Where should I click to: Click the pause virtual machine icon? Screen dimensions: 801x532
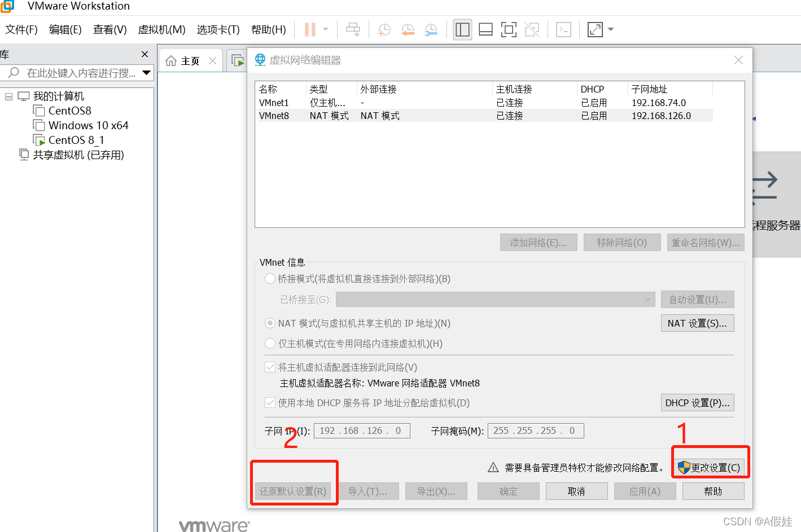pyautogui.click(x=310, y=29)
